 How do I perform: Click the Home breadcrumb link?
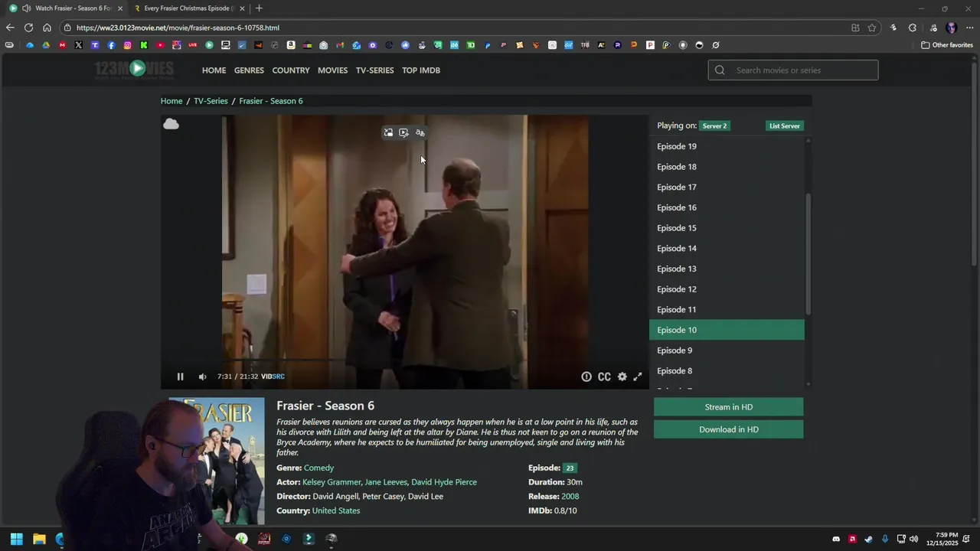(171, 101)
